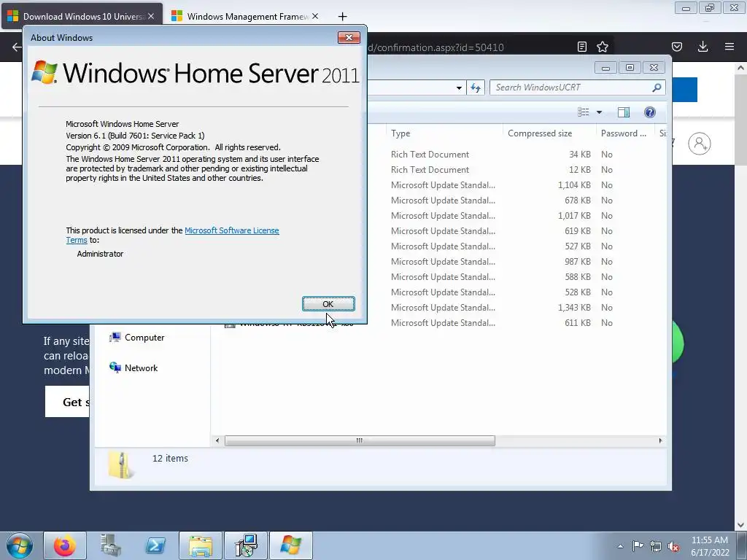Viewport: 747px width, 560px height.
Task: Select Computer in Explorer navigation pane
Action: pos(136,337)
